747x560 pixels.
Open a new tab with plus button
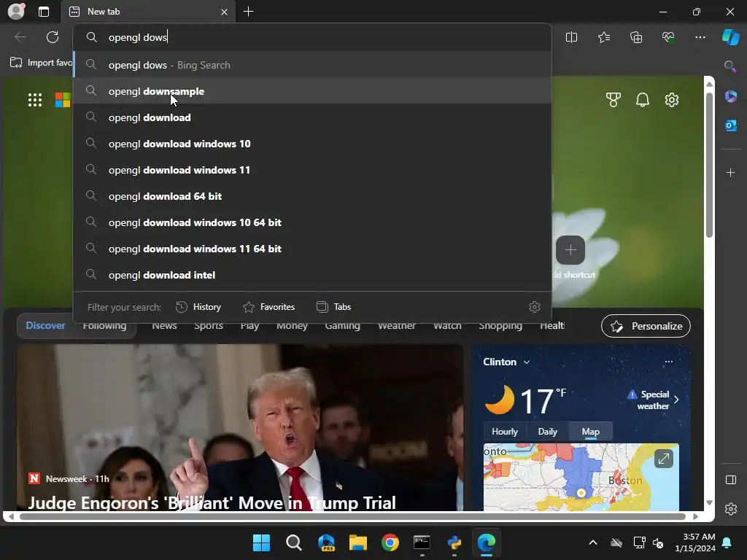click(x=248, y=12)
